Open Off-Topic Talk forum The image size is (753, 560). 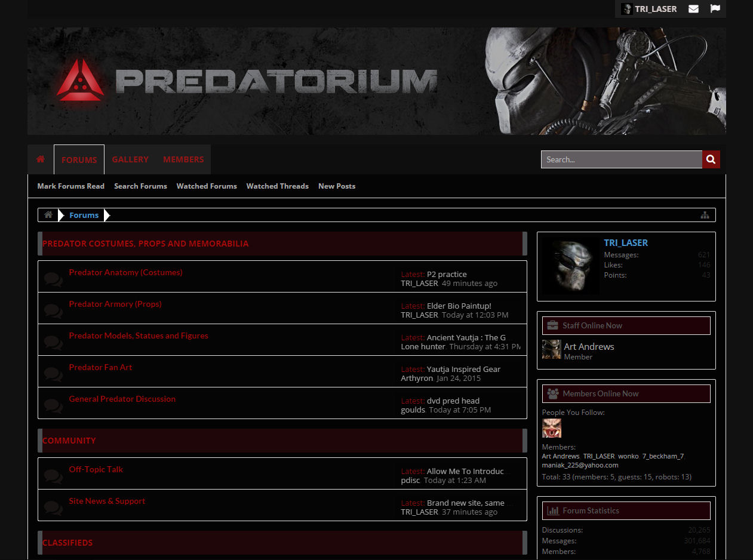[96, 469]
